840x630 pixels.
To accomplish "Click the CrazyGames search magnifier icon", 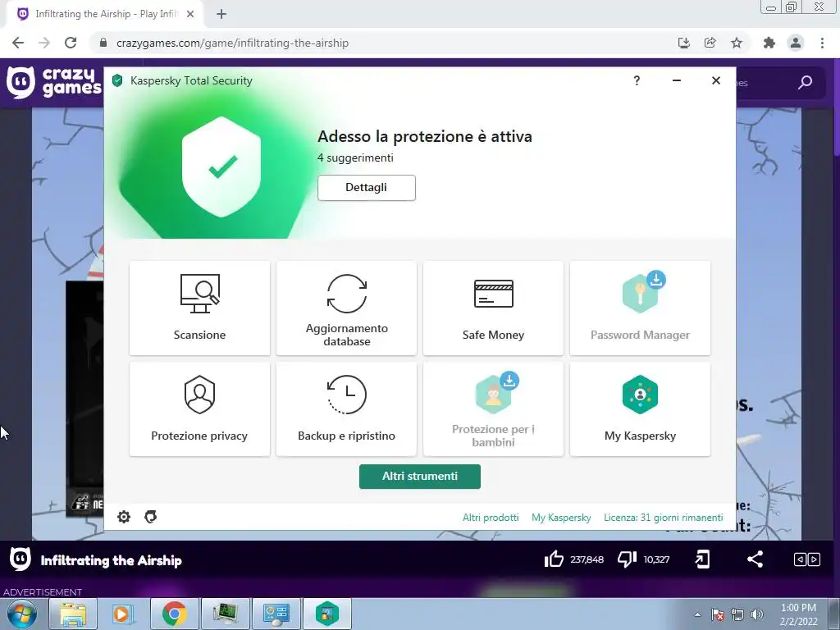I will (x=805, y=82).
